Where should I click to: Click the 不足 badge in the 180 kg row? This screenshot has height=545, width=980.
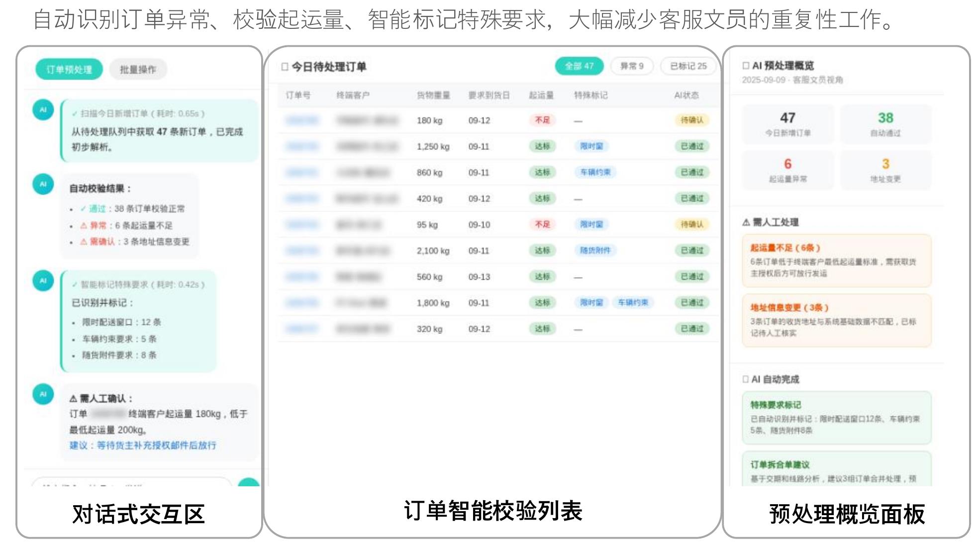(x=542, y=120)
